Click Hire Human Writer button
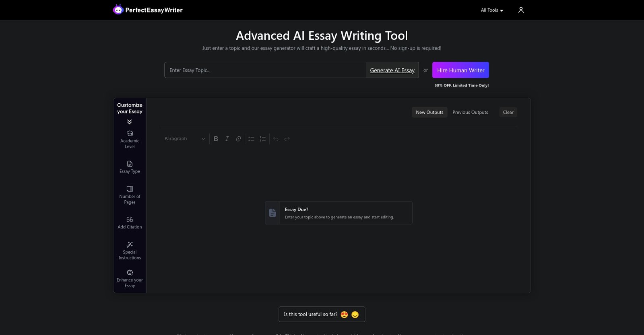Image resolution: width=644 pixels, height=335 pixels. (460, 70)
